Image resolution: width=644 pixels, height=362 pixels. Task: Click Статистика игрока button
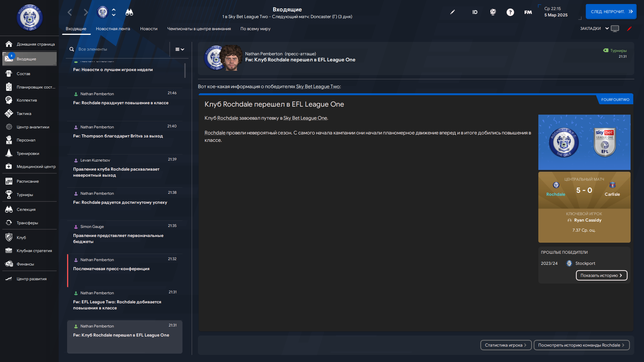[506, 345]
